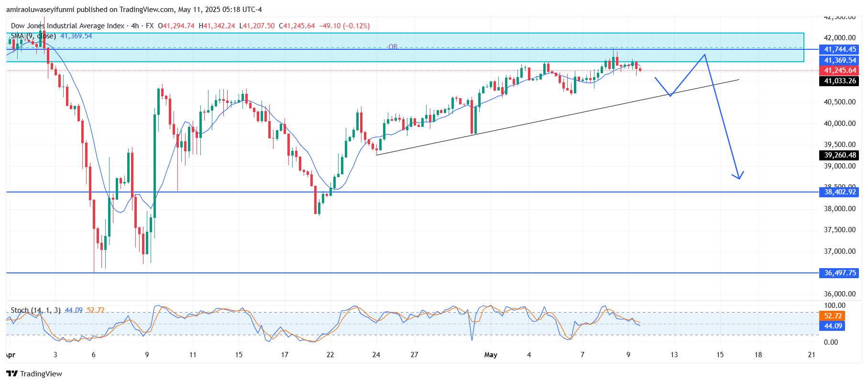Click the red 41,245.64 current price tag
This screenshot has width=868, height=384.
pos(839,70)
